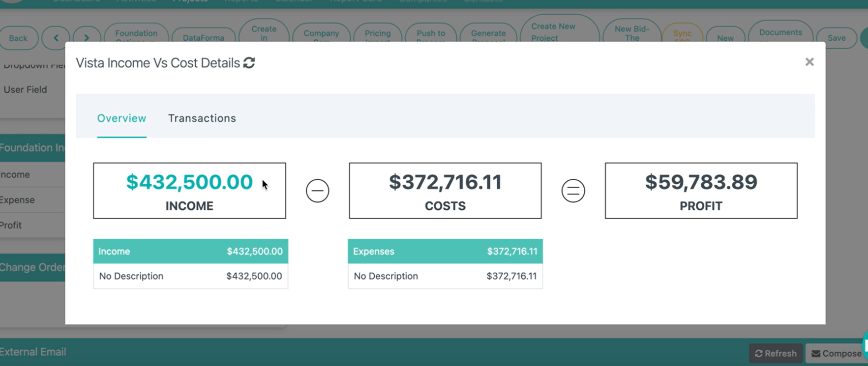Screen dimensions: 868x366
Task: Click the minus circle icon
Action: pos(317,191)
